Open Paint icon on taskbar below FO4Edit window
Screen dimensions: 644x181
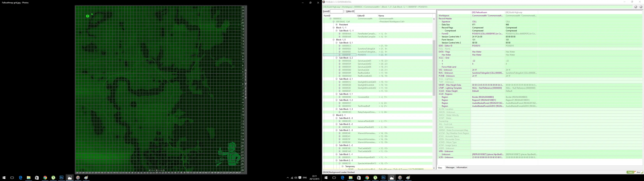click(x=408, y=178)
